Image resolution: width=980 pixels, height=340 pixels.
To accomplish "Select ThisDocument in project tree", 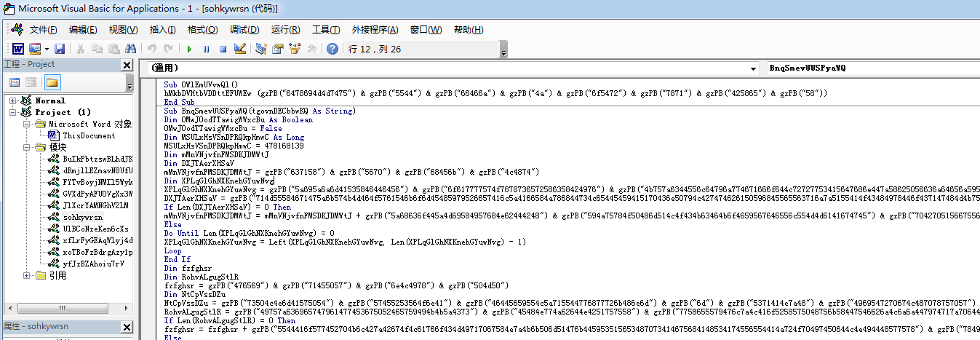I will (x=89, y=135).
